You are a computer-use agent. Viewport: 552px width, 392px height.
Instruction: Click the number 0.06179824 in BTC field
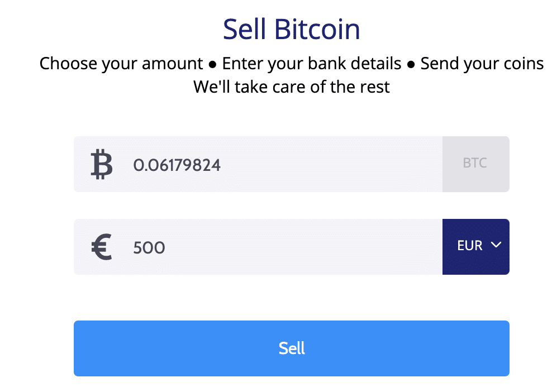click(x=177, y=165)
